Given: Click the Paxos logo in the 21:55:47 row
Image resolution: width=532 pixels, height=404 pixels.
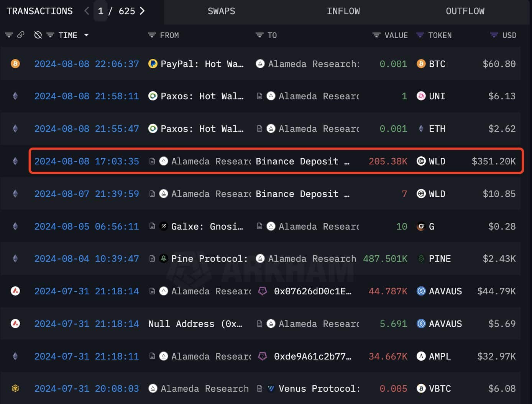Looking at the screenshot, I should (x=153, y=128).
